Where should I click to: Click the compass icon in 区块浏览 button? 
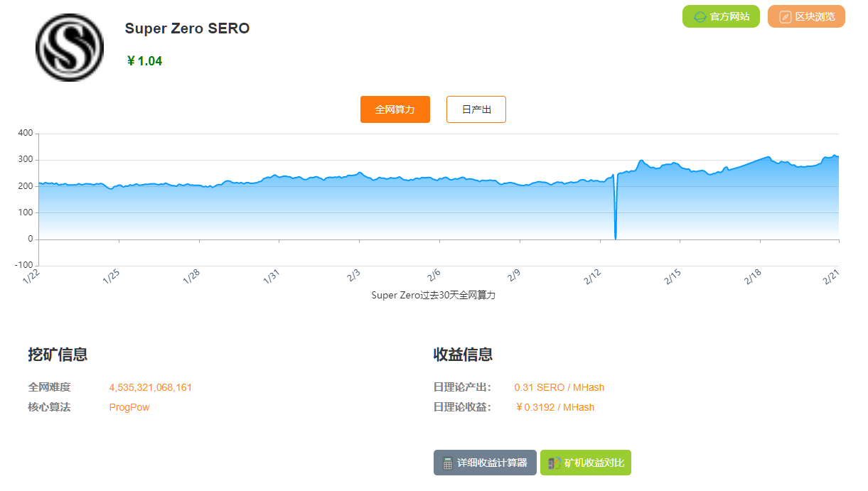click(785, 17)
